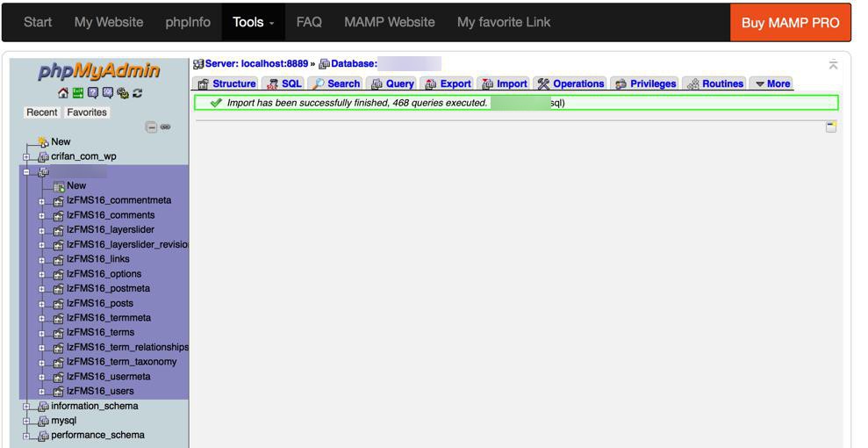
Task: Switch to the Import tab
Action: (503, 83)
